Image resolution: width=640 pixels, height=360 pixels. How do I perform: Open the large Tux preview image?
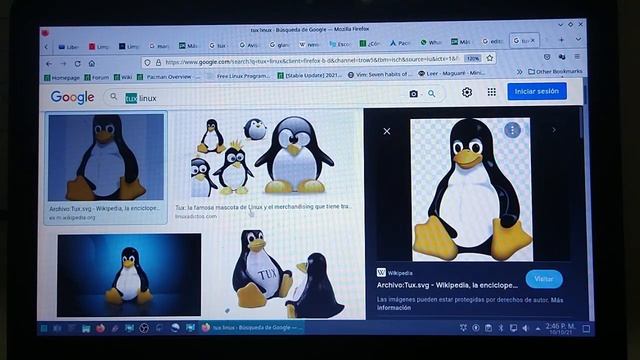(x=472, y=190)
